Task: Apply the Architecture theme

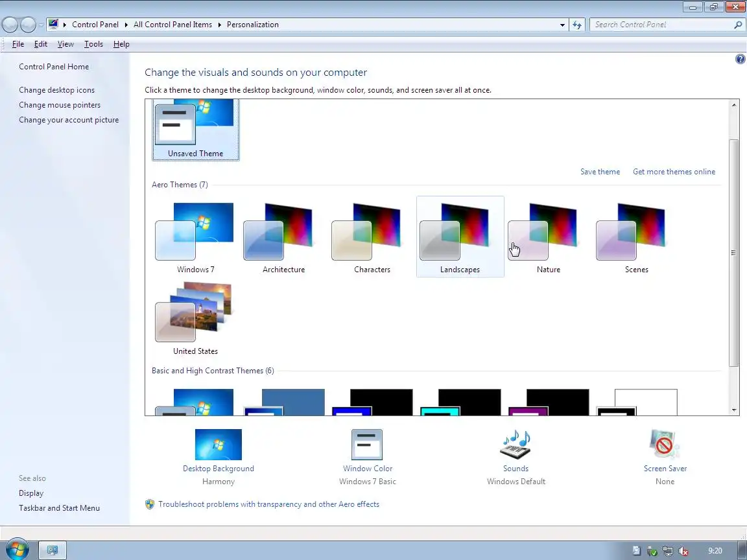Action: pyautogui.click(x=283, y=237)
